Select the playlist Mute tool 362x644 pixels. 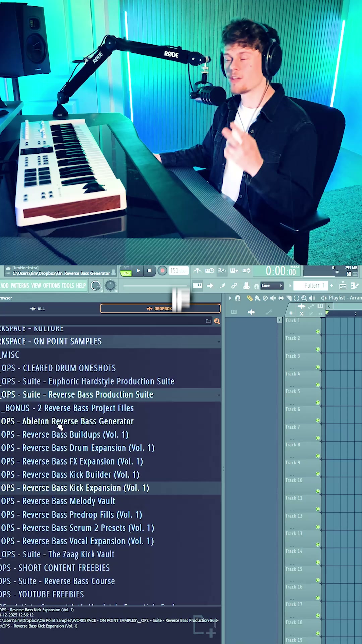(x=273, y=298)
